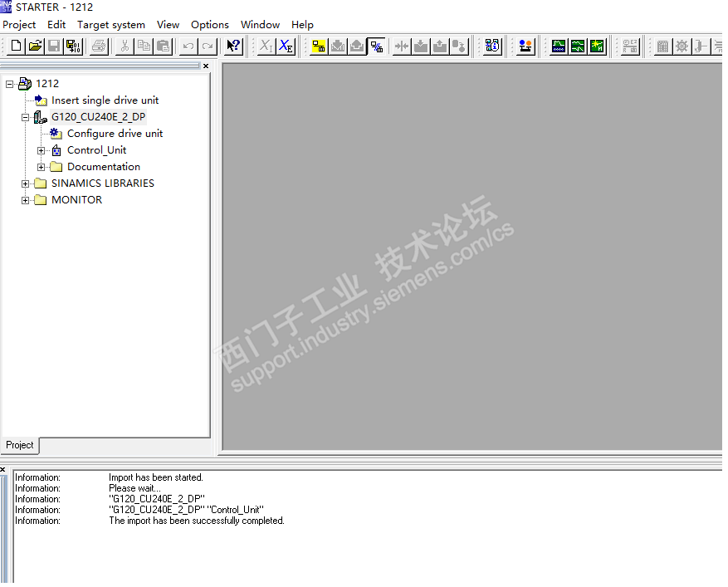Screen dimensions: 728x587
Task: Click the load project to PG icon
Action: (357, 46)
